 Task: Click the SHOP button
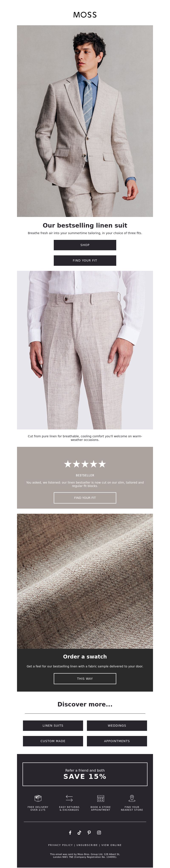pos(85,245)
